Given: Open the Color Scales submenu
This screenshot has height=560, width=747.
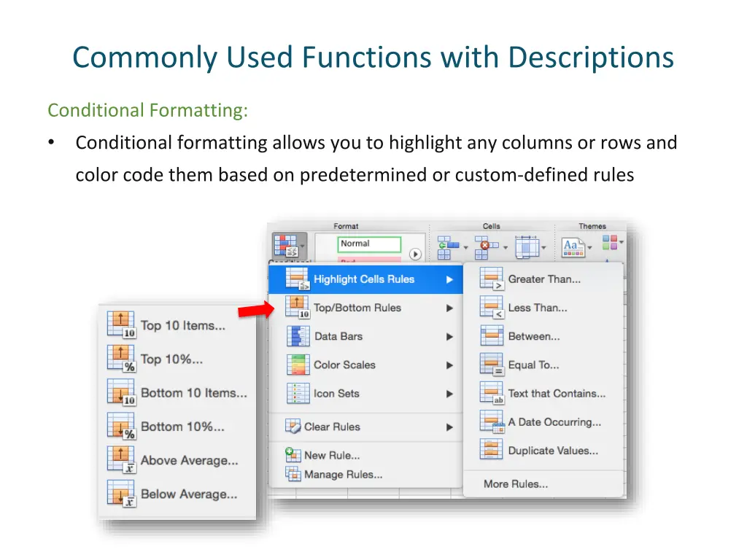Looking at the screenshot, I should tap(366, 365).
